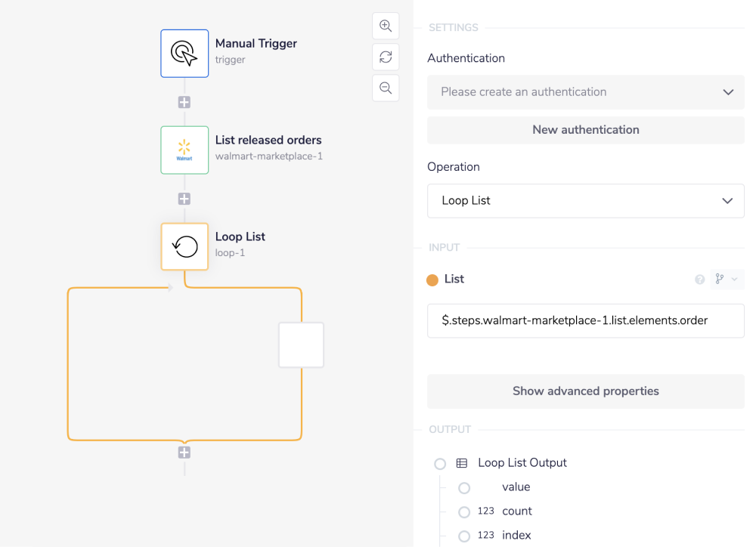Click the zoom out magnifier icon
Viewport: 756px width, 547px height.
(x=386, y=88)
